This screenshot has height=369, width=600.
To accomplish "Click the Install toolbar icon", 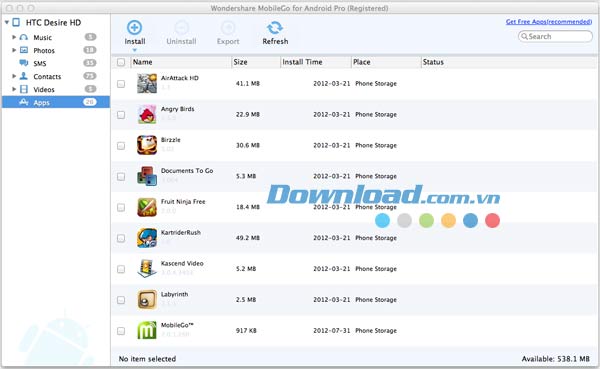I will pyautogui.click(x=134, y=28).
